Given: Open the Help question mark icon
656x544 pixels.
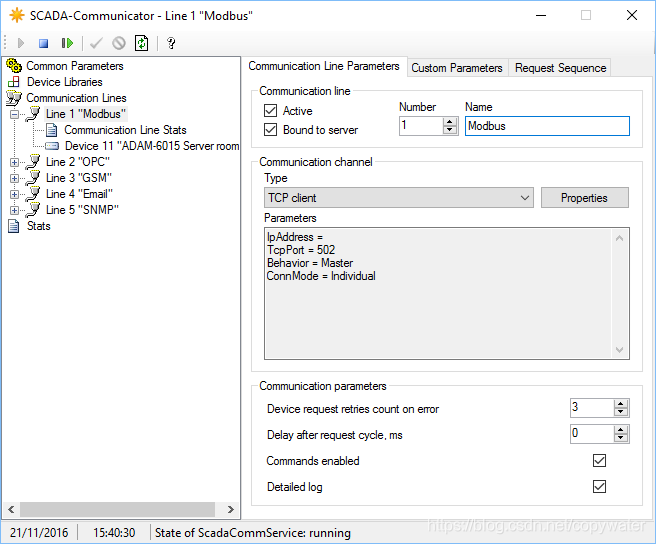Looking at the screenshot, I should pos(171,43).
